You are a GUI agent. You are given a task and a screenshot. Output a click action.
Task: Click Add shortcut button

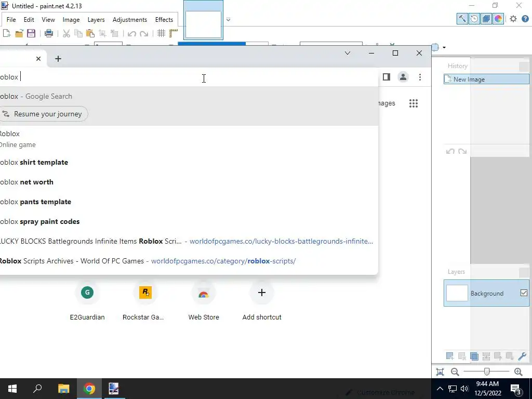point(262,301)
